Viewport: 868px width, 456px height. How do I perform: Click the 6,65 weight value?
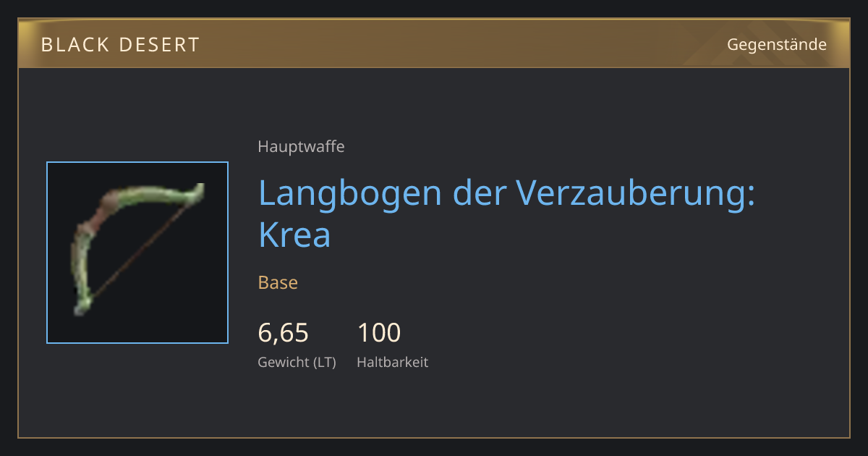tap(284, 333)
